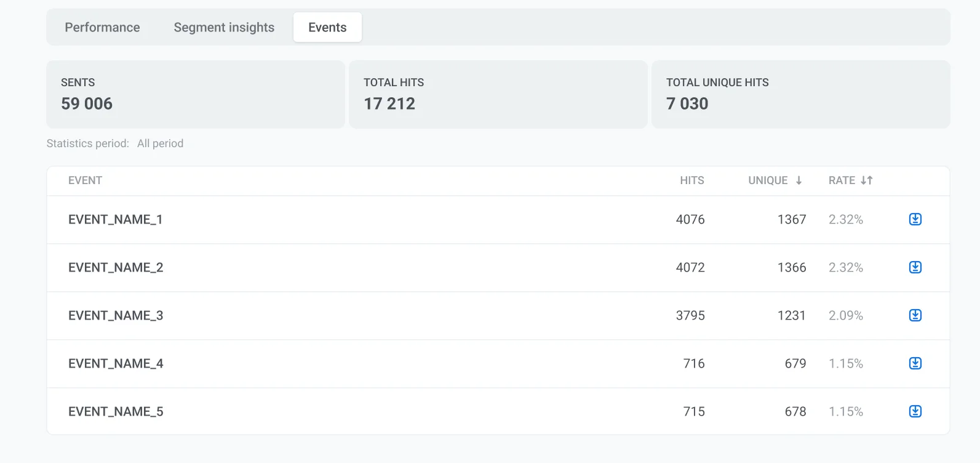980x463 pixels.
Task: Download report for EVENT_NAME_4
Action: coord(915,363)
